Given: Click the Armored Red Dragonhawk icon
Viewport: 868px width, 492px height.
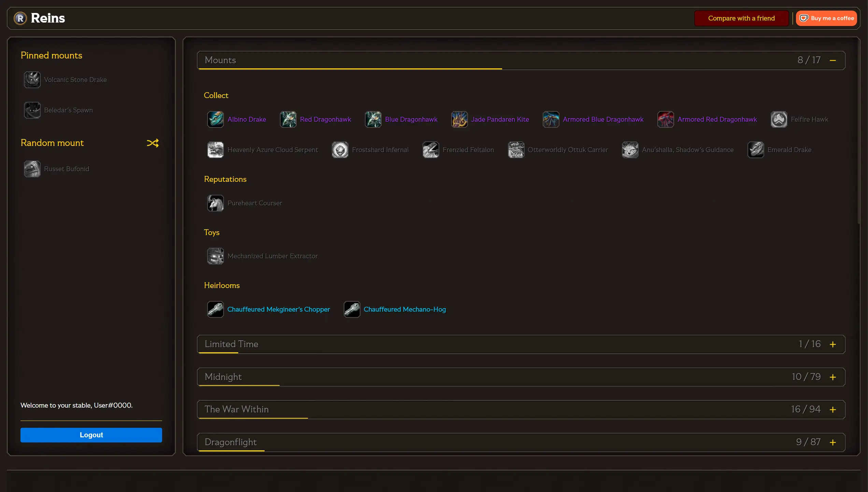Looking at the screenshot, I should tap(666, 119).
